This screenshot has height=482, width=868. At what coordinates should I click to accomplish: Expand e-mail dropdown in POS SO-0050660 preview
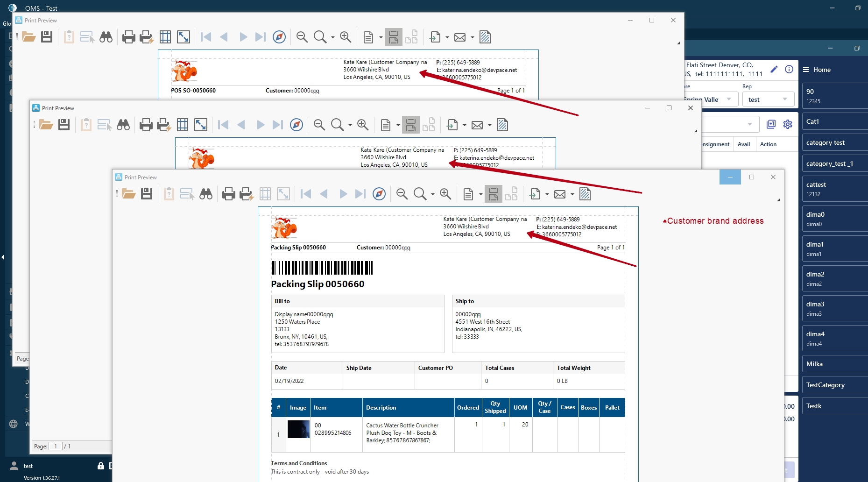point(473,37)
